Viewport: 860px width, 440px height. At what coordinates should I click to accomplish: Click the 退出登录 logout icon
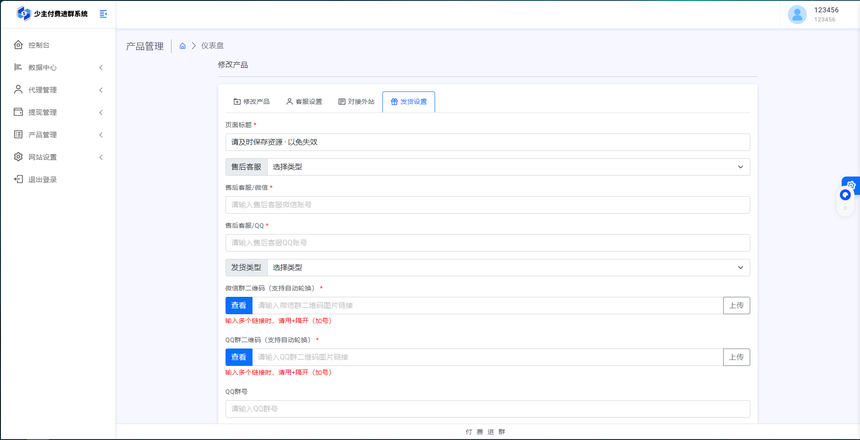(18, 180)
